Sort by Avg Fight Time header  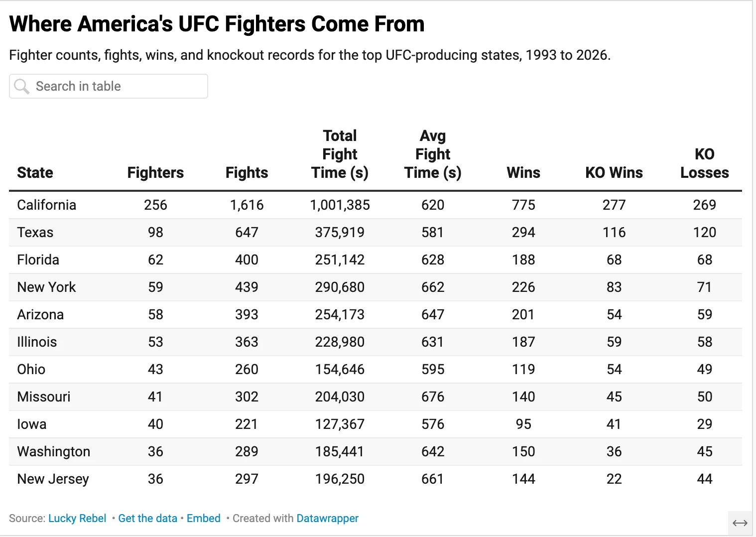pyautogui.click(x=433, y=154)
